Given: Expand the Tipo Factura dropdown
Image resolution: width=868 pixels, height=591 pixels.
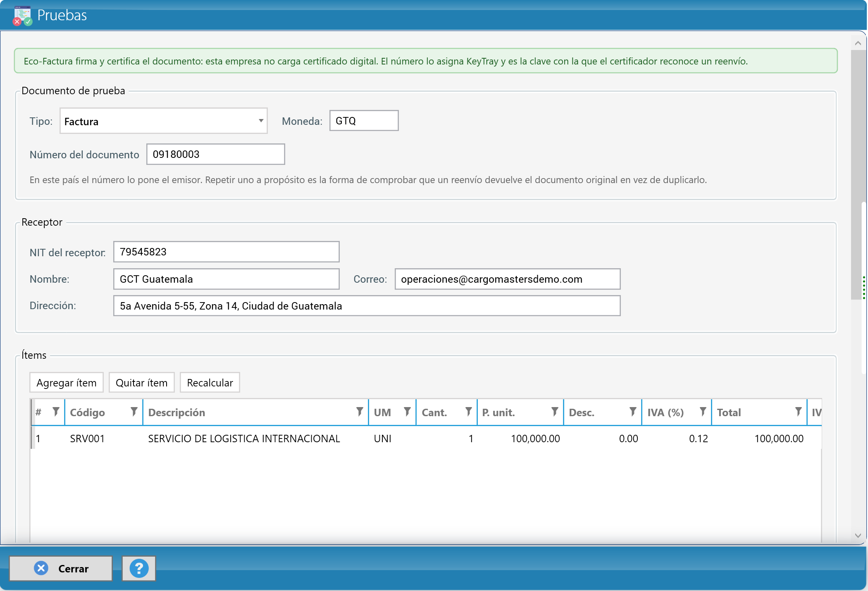Looking at the screenshot, I should tap(261, 121).
